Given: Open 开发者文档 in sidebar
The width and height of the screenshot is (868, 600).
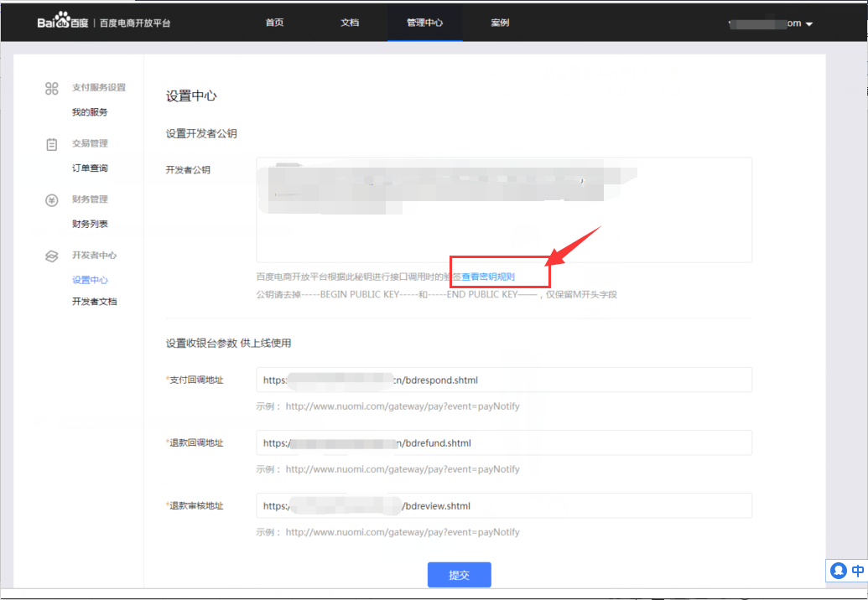Looking at the screenshot, I should tap(95, 302).
